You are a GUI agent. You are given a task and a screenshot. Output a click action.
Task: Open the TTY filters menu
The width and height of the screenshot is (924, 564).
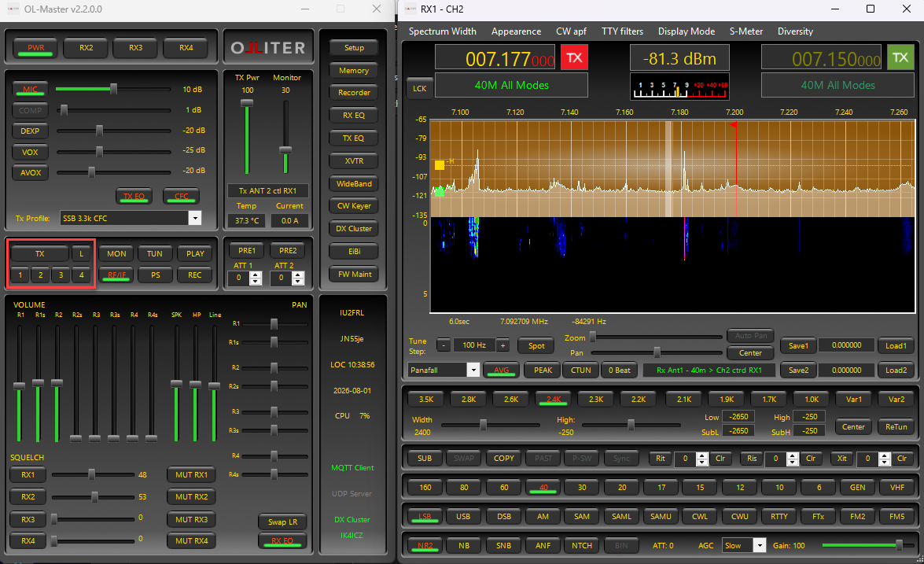(622, 31)
